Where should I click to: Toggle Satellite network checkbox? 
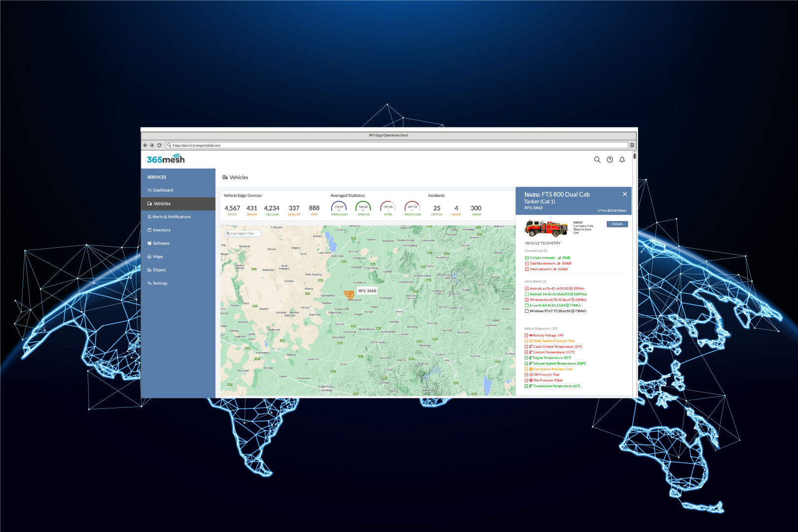pyautogui.click(x=527, y=264)
